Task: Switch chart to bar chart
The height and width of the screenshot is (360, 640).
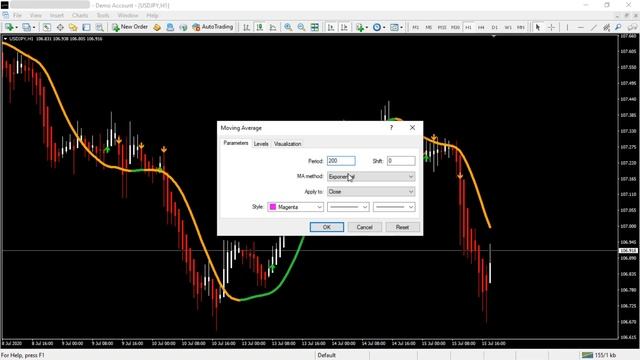Action: point(247,27)
